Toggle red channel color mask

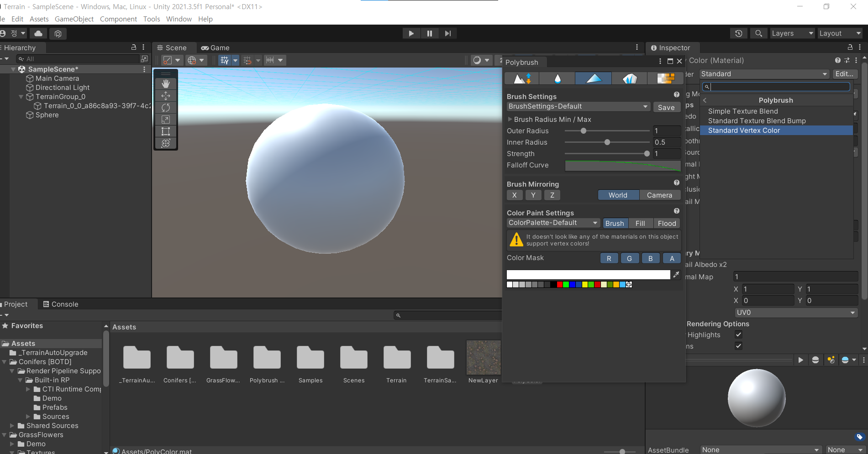coord(609,258)
